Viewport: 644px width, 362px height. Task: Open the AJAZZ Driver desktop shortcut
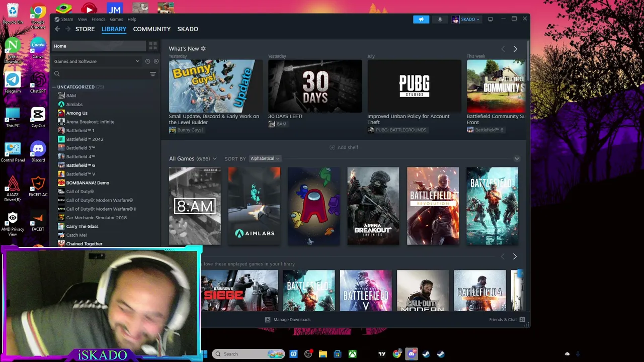pyautogui.click(x=13, y=189)
